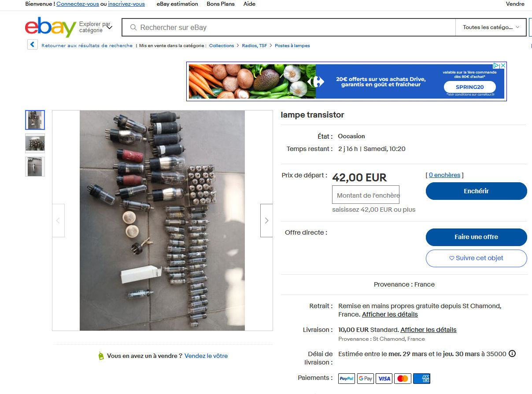The height and width of the screenshot is (394, 532).
Task: Open the eBay estimation link
Action: point(177,4)
